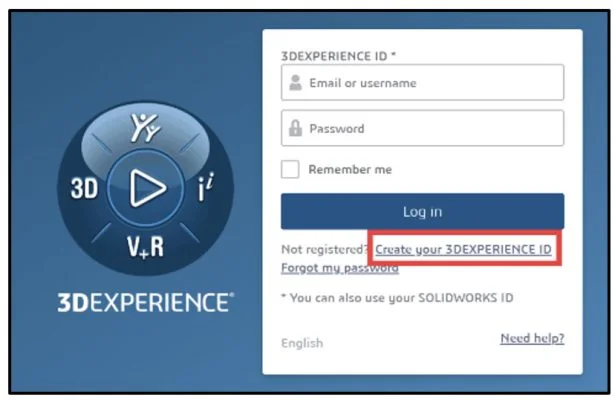This screenshot has height=400, width=615.
Task: Click the user silhouette icon in email field
Action: coord(295,83)
